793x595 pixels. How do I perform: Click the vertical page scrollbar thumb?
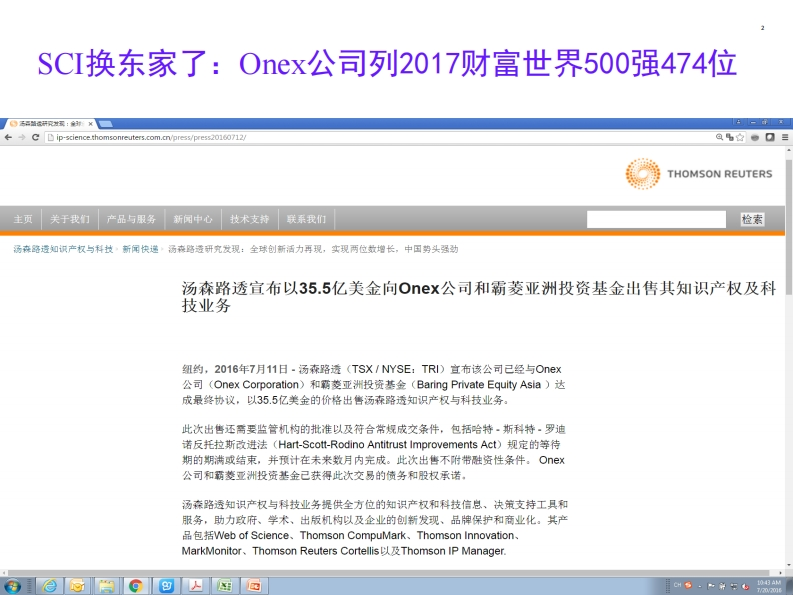tap(788, 225)
